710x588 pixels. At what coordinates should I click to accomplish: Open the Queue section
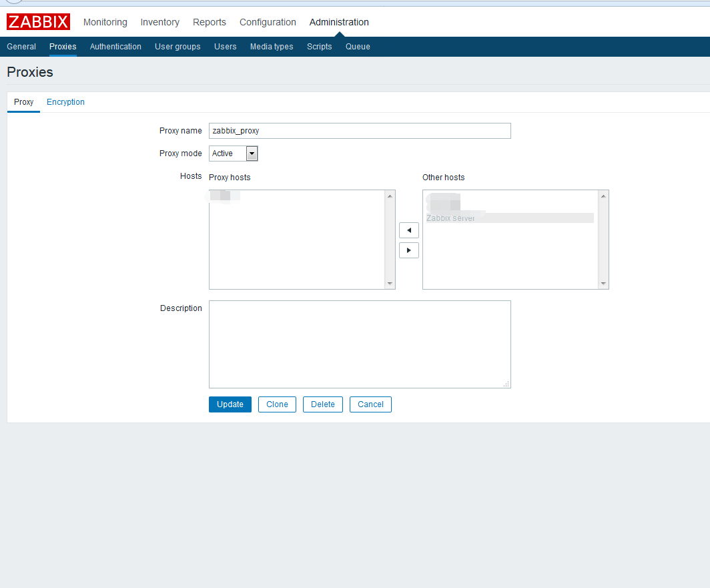coord(358,47)
